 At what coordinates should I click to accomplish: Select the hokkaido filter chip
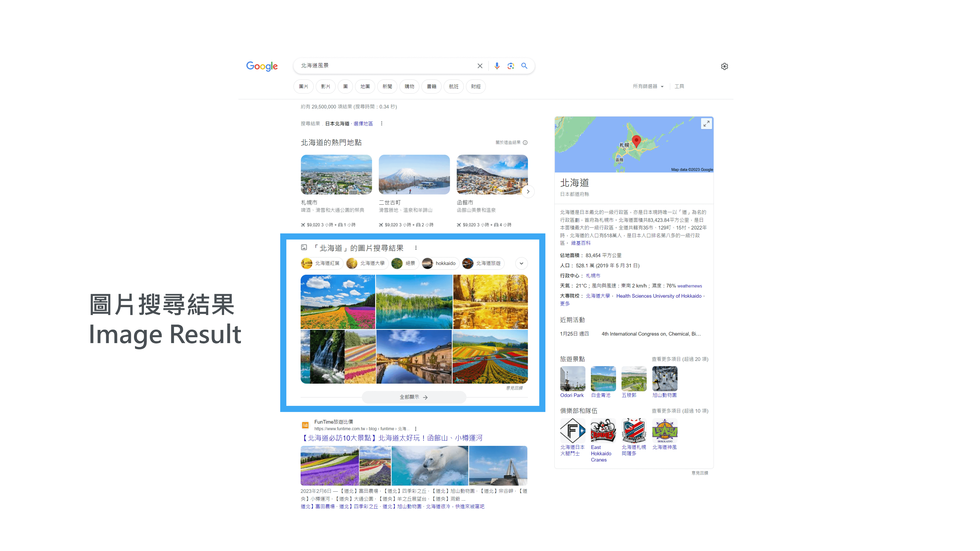[440, 263]
